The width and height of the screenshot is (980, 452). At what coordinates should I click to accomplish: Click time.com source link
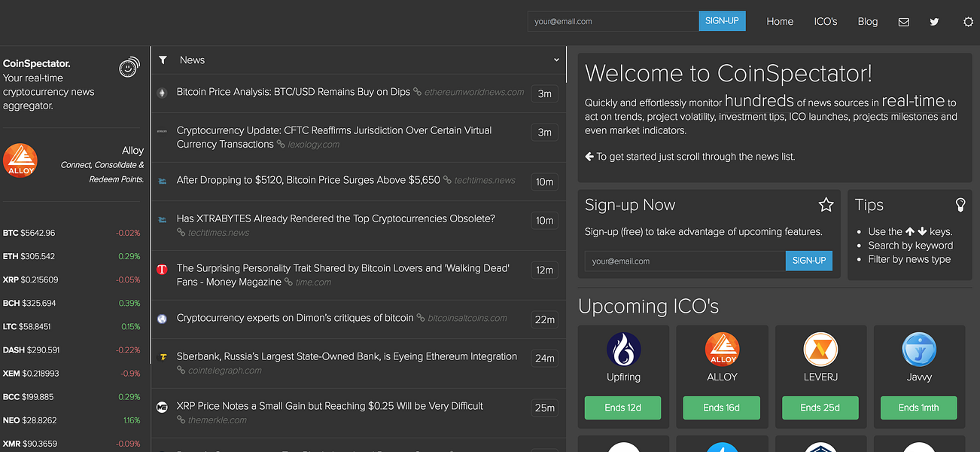[x=313, y=282]
